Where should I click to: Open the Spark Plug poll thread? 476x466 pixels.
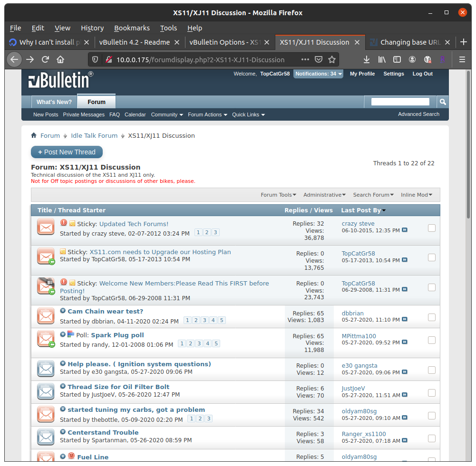pos(117,335)
